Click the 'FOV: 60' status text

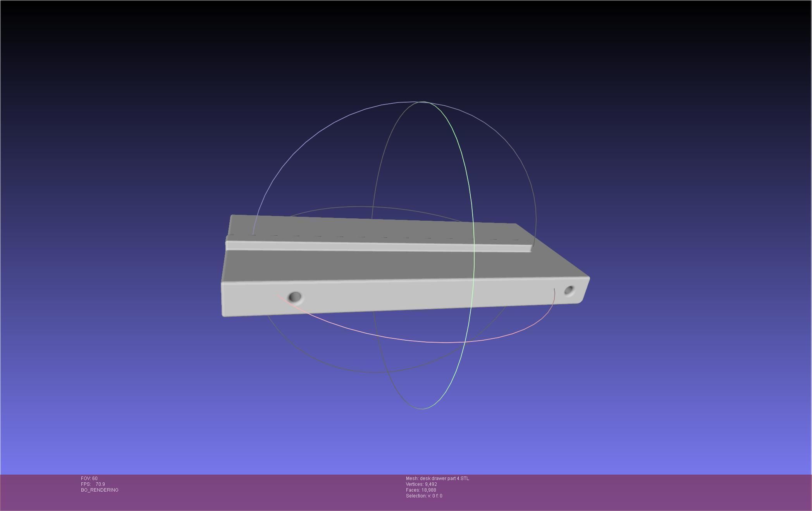coord(89,478)
